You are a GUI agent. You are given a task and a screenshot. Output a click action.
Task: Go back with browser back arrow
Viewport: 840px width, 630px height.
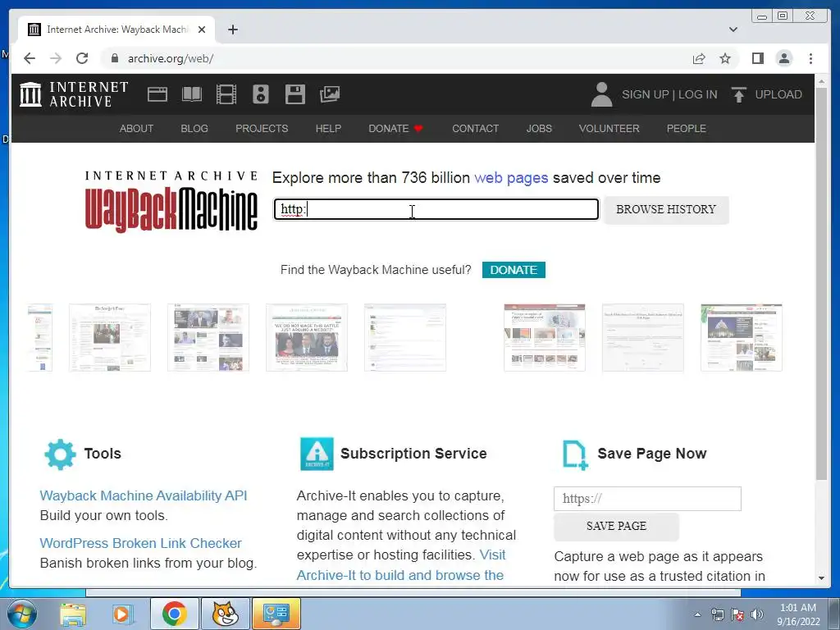click(30, 58)
